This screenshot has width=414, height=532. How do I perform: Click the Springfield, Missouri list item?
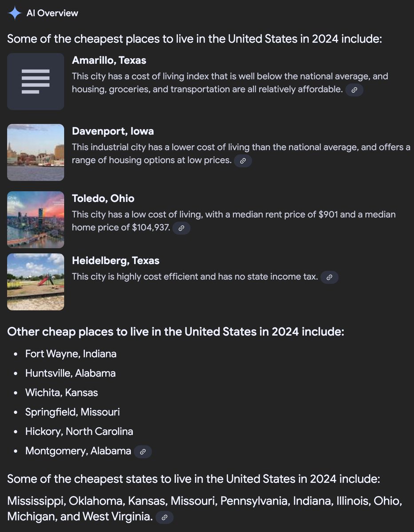pyautogui.click(x=73, y=412)
